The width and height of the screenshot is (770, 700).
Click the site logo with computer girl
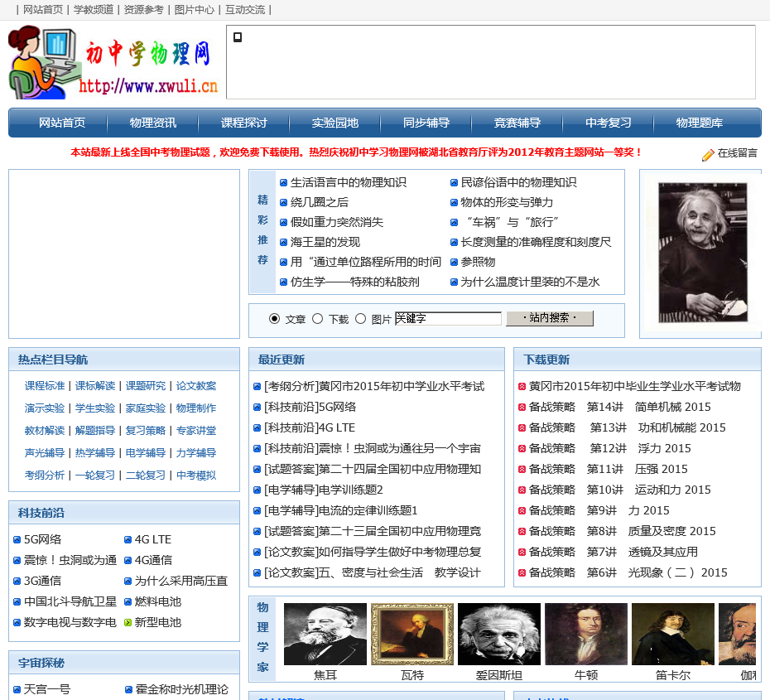[x=113, y=62]
